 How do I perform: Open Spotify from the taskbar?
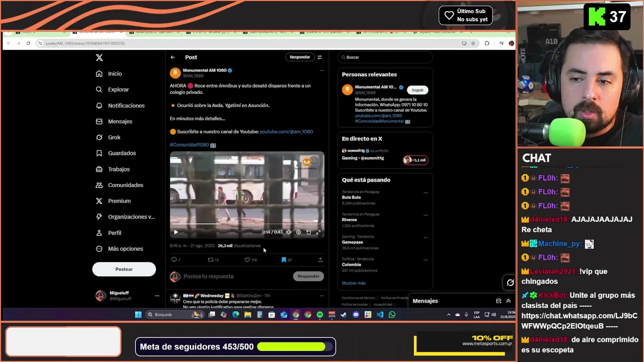[x=320, y=315]
